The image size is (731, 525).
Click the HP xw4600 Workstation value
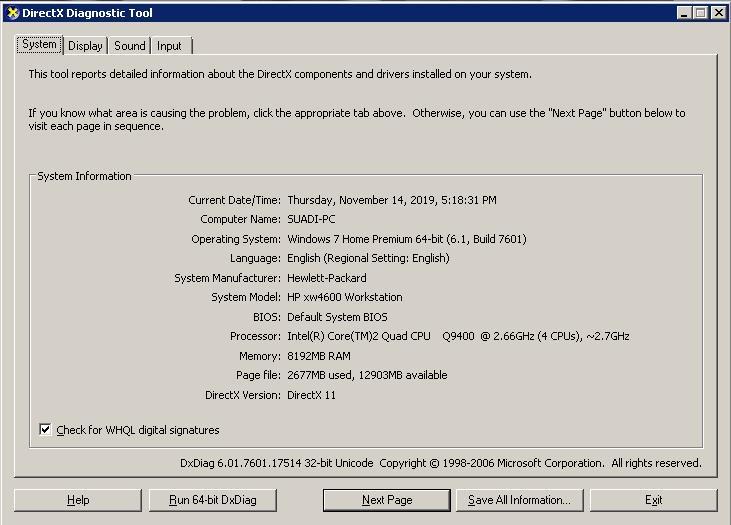(345, 297)
